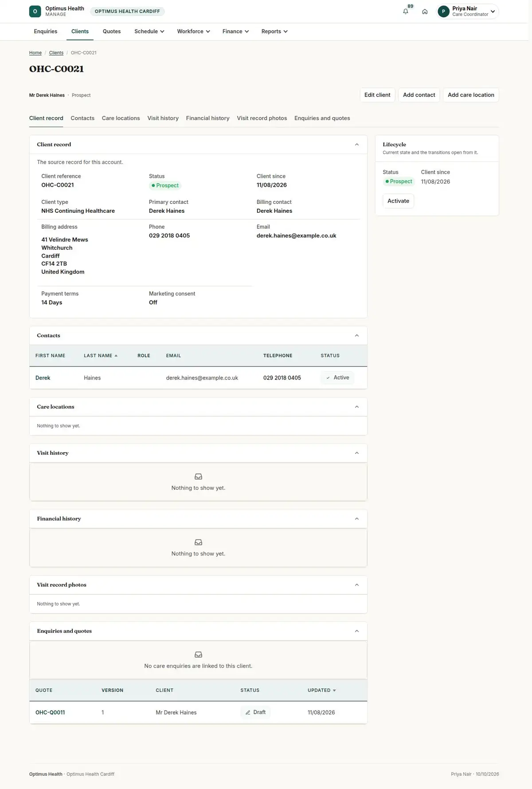
Task: Sort contacts by Last Name arrow
Action: tap(116, 355)
